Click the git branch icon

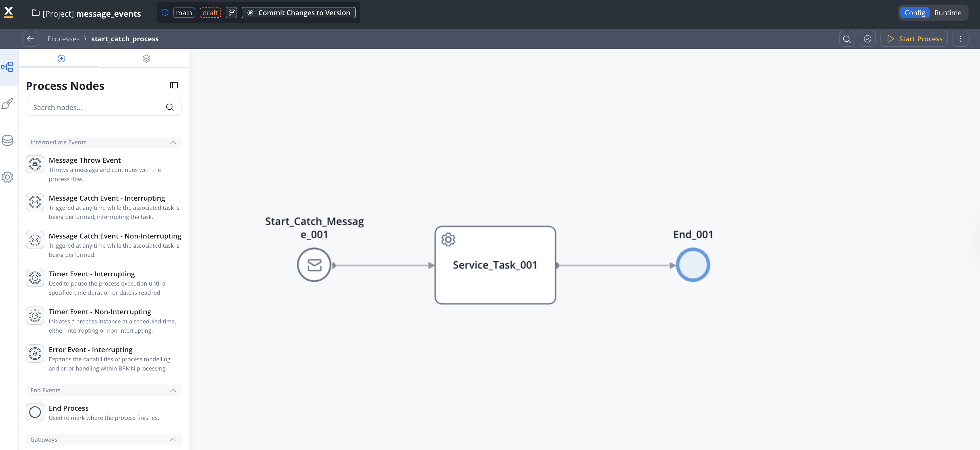tap(231, 13)
